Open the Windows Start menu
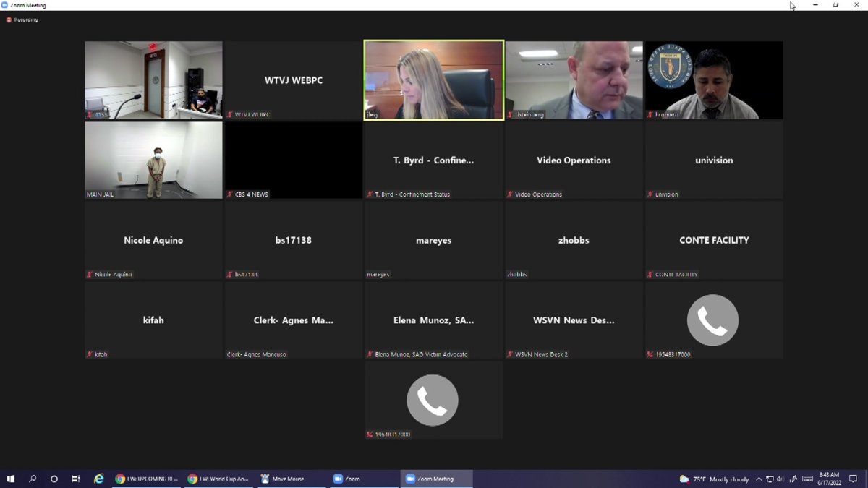868x488 pixels. (x=11, y=479)
